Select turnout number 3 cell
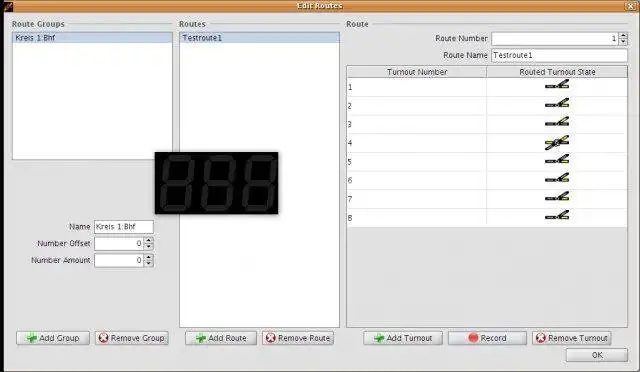The image size is (640, 372). (x=417, y=124)
